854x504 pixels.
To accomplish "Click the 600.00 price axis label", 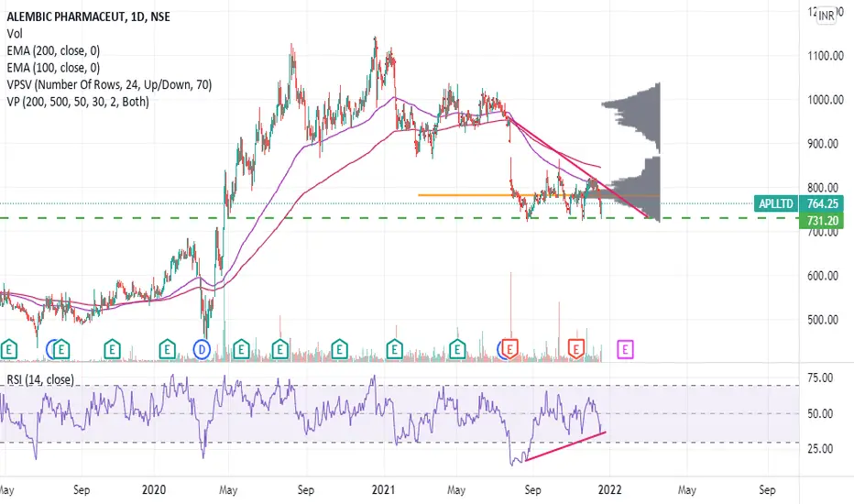I will (823, 276).
